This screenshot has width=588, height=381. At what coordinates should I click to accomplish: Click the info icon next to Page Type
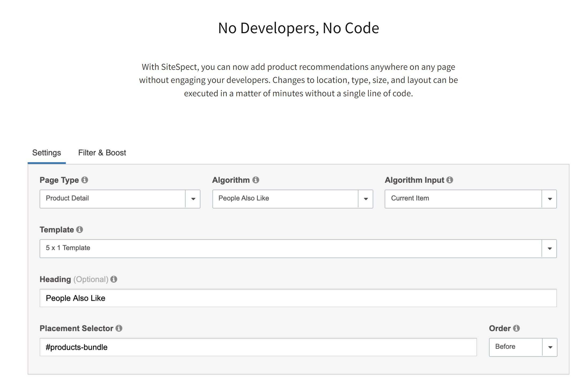(86, 180)
